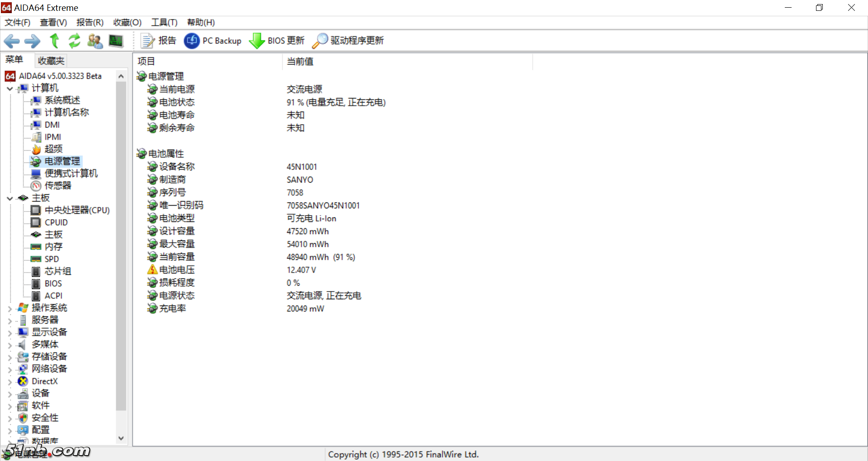868x461 pixels.
Task: Expand the 设备 tree node
Action: tap(9, 394)
